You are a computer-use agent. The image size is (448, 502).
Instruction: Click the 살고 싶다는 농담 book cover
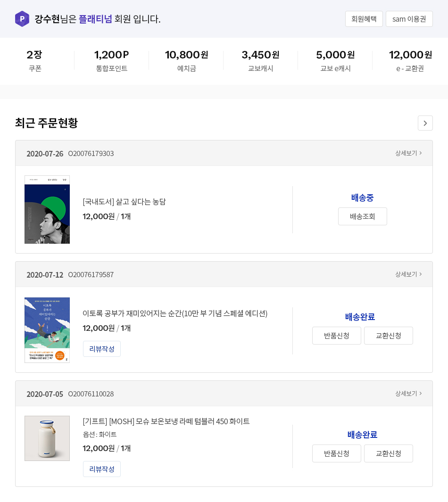(x=47, y=210)
